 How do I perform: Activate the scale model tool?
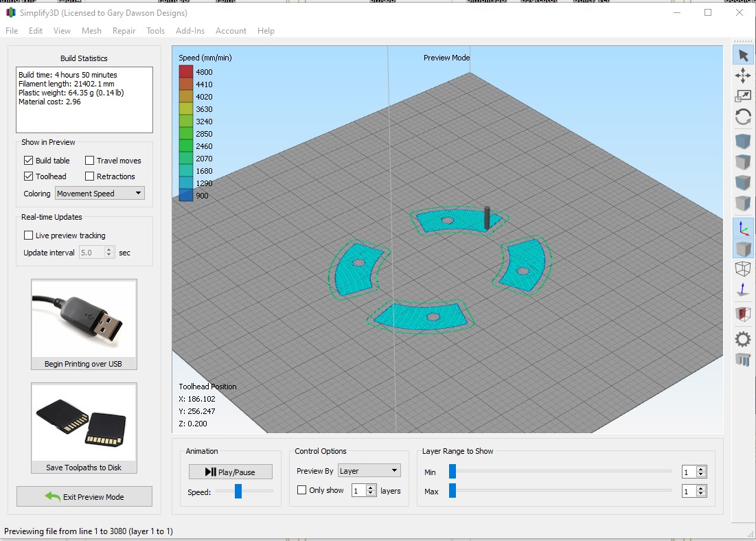click(743, 96)
